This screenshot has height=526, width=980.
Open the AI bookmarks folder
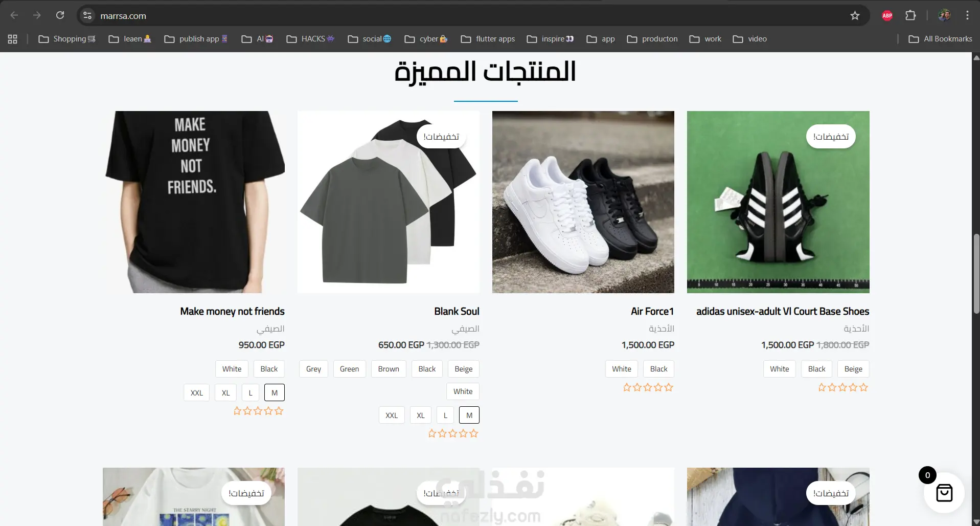pos(258,39)
